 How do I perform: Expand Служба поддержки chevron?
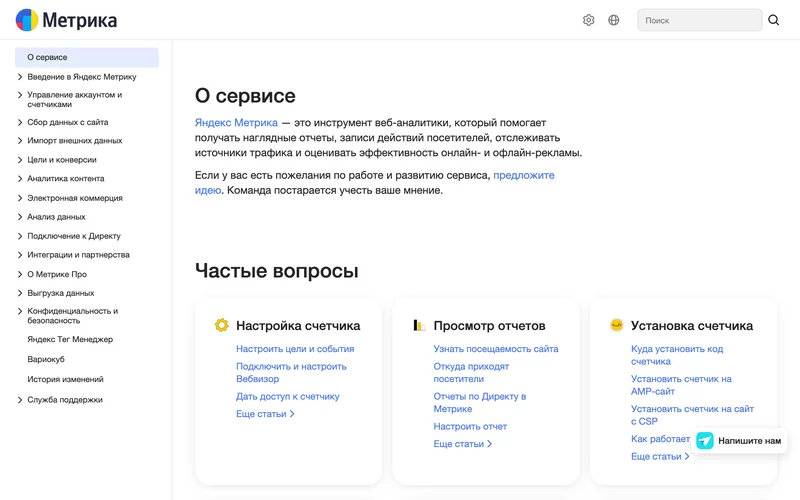point(20,400)
